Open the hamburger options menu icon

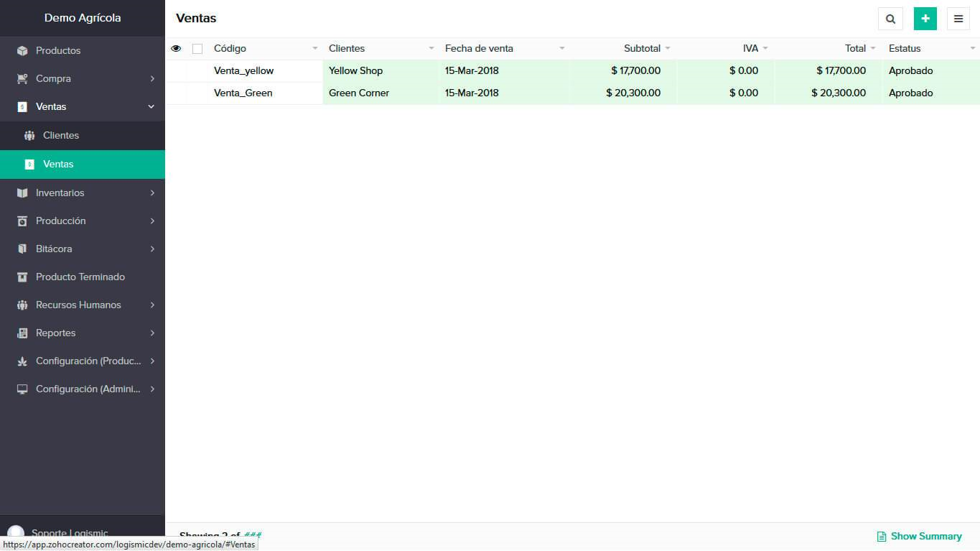pyautogui.click(x=958, y=19)
